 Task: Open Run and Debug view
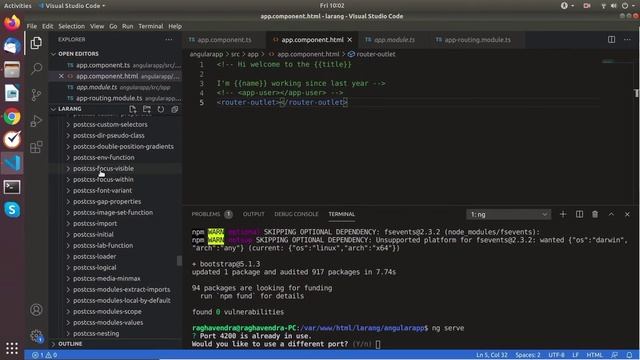click(36, 121)
